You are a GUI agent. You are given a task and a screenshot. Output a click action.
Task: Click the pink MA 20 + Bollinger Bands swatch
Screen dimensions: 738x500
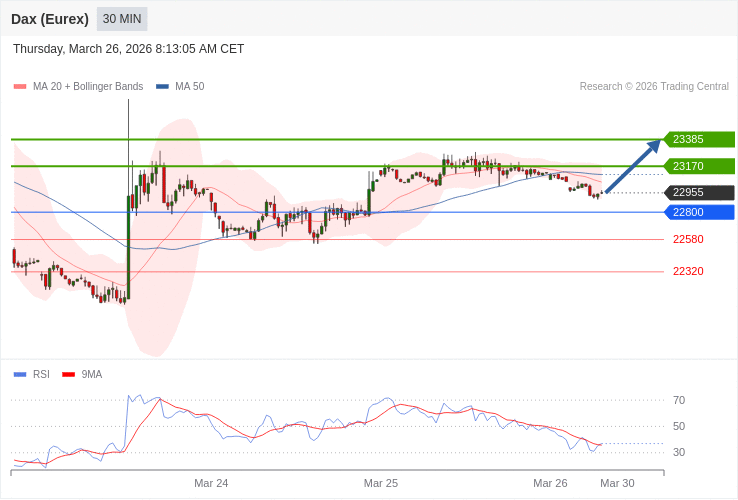point(20,87)
